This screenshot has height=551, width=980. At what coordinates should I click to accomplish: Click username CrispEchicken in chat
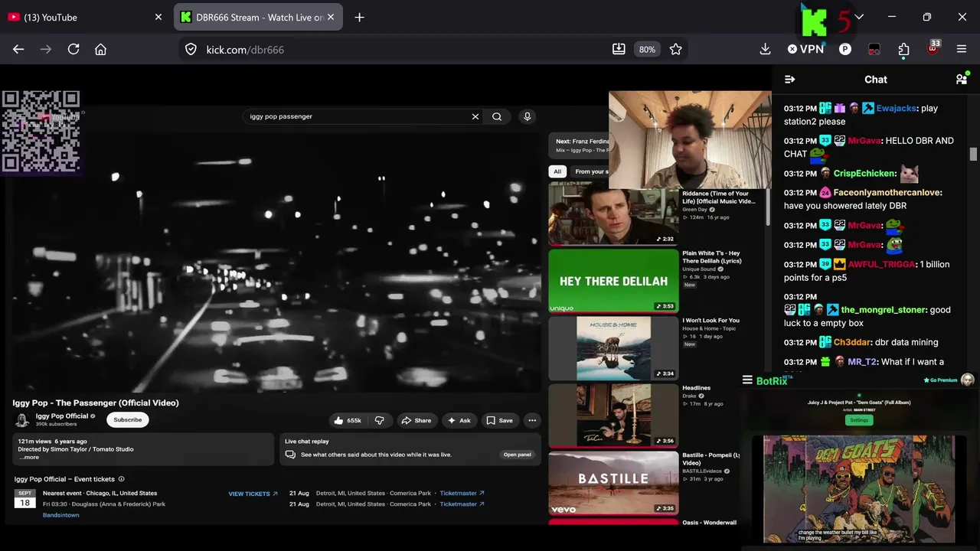point(865,174)
